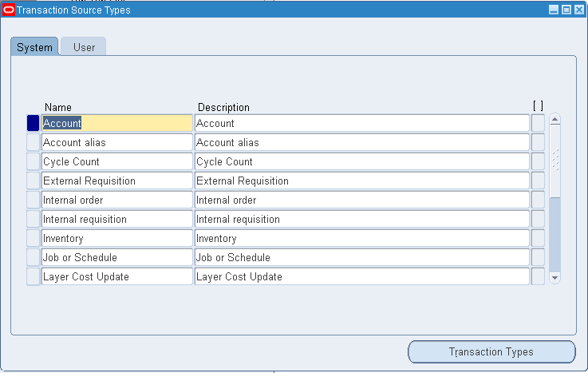The width and height of the screenshot is (588, 373).
Task: Click the Oracle icon in the title bar
Action: [10, 10]
